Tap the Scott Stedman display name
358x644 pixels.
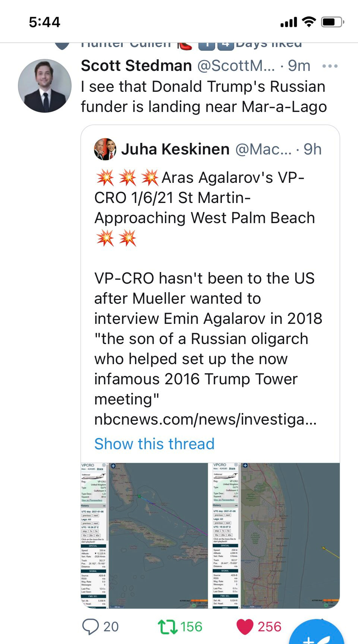[136, 66]
